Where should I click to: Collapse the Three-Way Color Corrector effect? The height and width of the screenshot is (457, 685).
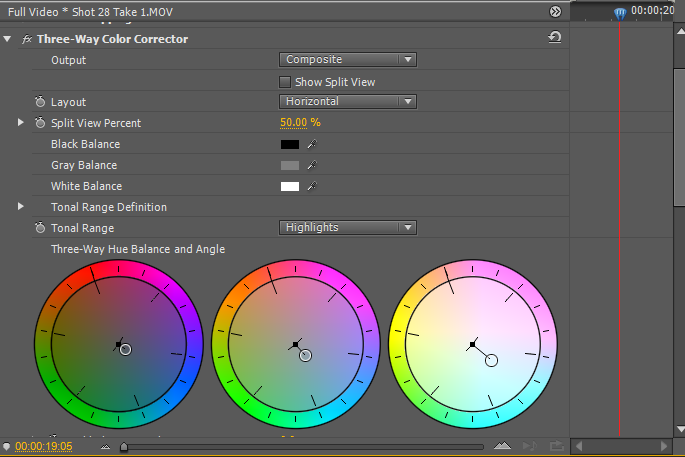[x=7, y=39]
